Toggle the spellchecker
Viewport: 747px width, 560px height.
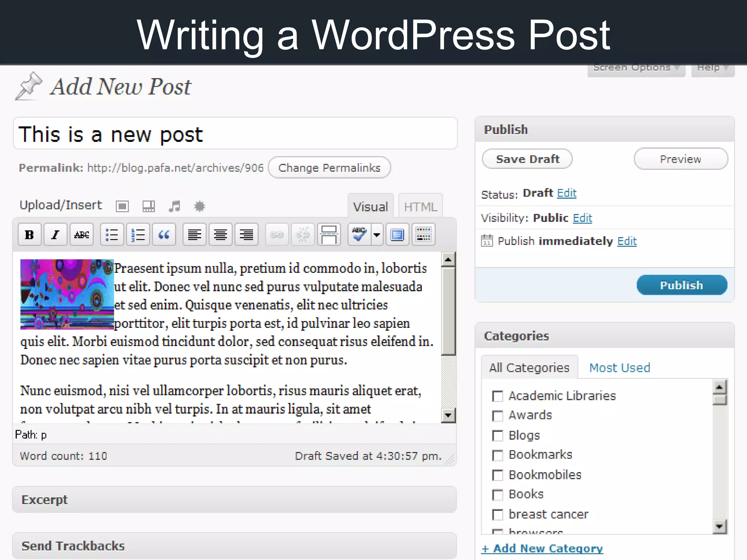360,234
